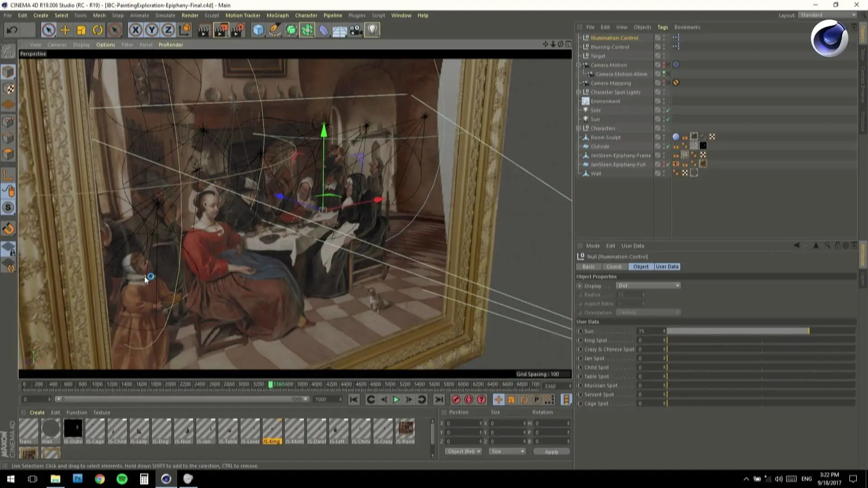Screen dimensions: 868x488
Task: Open Edit Render Settings icon
Action: coord(238,30)
